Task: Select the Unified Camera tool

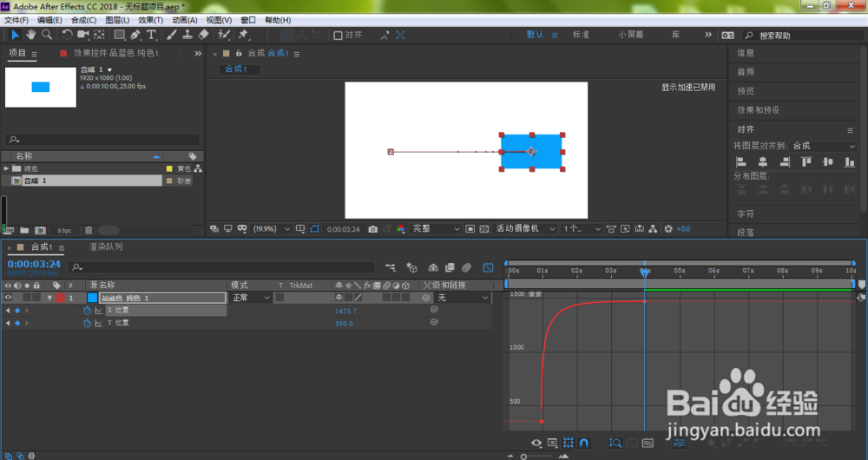Action: 83,35
